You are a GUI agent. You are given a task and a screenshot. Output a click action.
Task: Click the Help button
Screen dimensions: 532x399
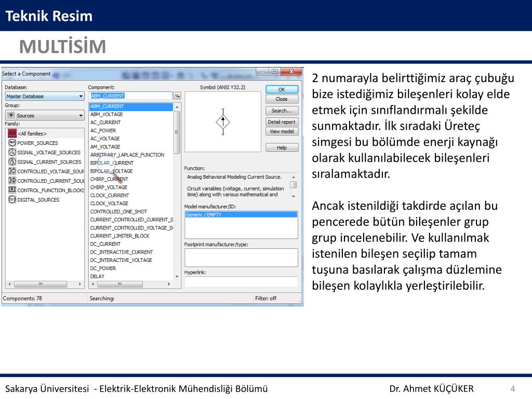click(x=282, y=148)
